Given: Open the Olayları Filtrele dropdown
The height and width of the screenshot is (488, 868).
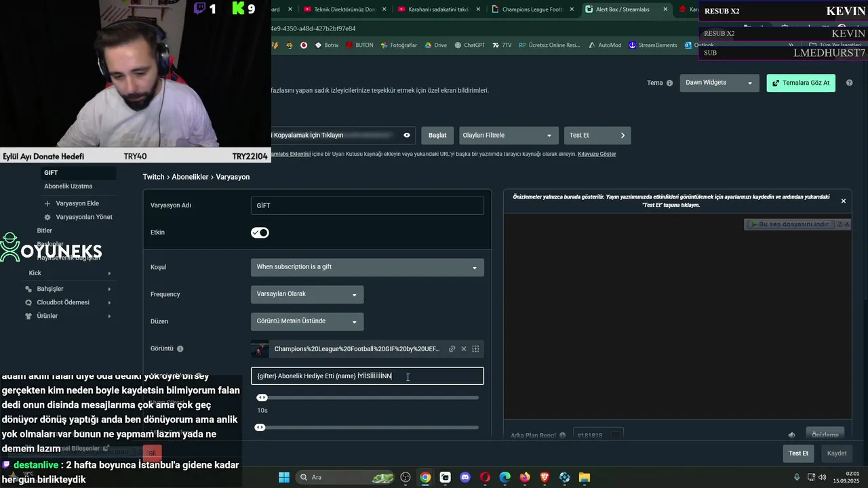Looking at the screenshot, I should (x=509, y=135).
